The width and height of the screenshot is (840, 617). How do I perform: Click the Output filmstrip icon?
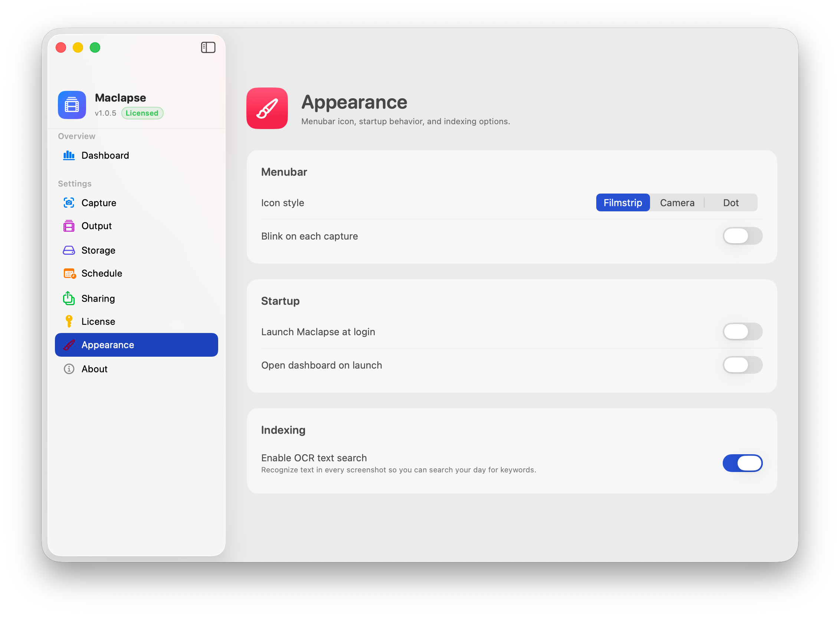69,226
